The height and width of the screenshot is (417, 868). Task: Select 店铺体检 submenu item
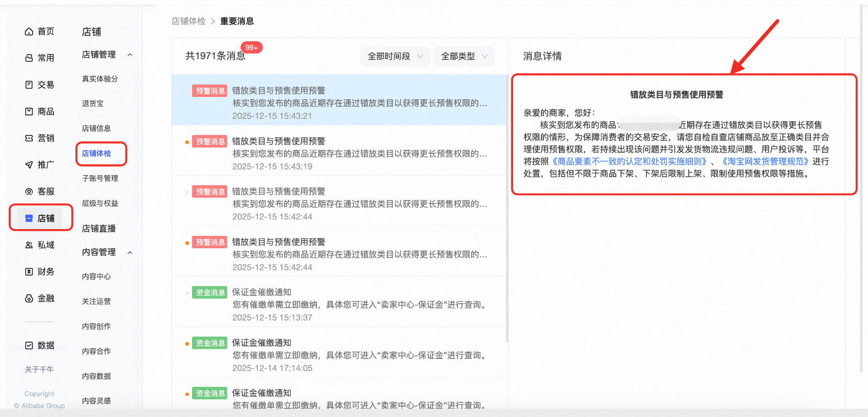pyautogui.click(x=96, y=153)
